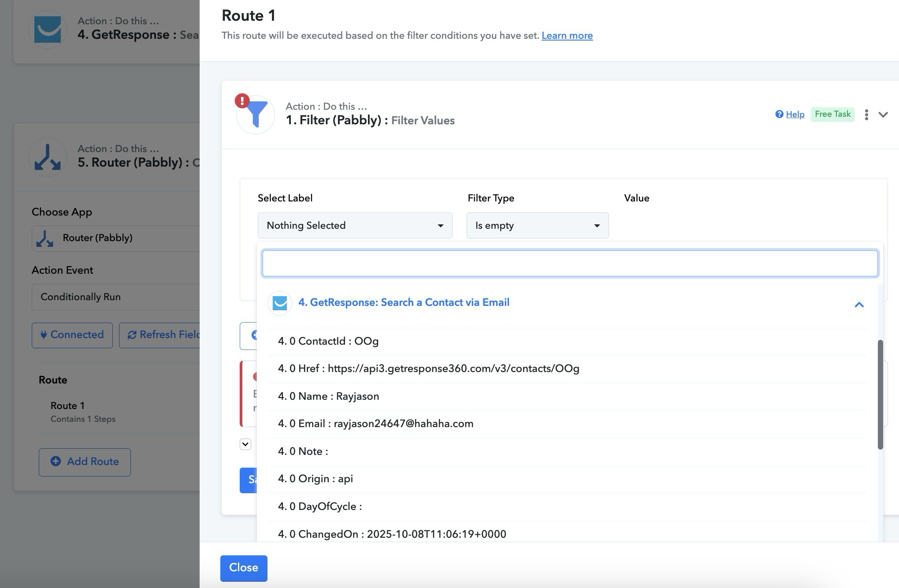Open the Select Label dropdown
The height and width of the screenshot is (588, 899).
tap(355, 226)
